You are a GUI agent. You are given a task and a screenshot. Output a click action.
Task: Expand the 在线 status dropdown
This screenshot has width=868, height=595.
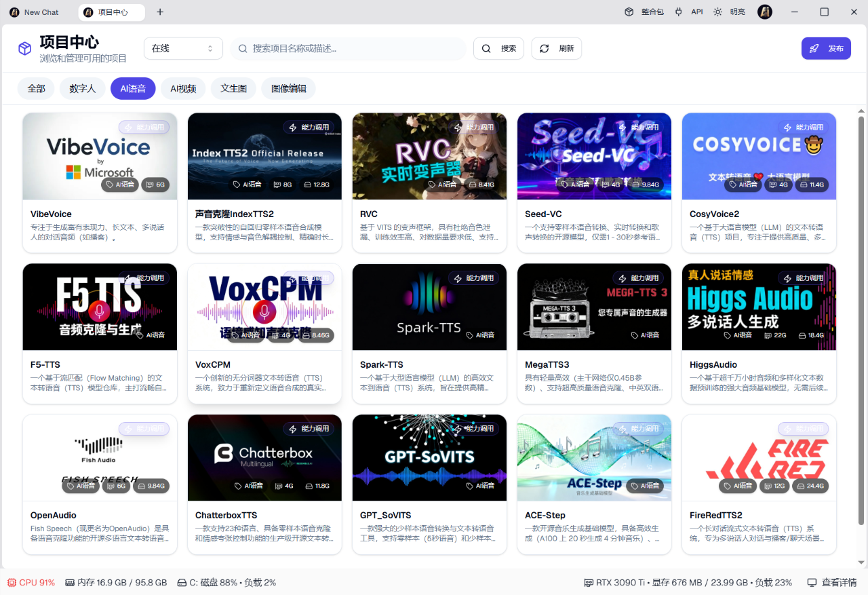pos(183,49)
